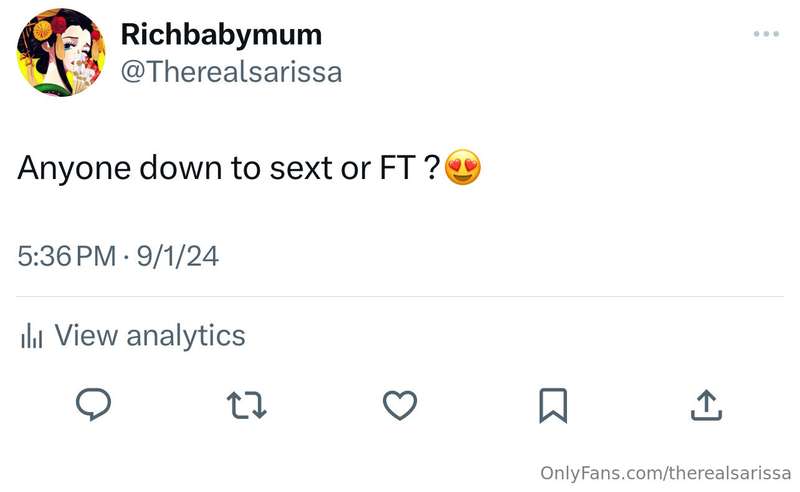Bookmark this tweet
Screen dimensions: 800x492
pyautogui.click(x=553, y=406)
